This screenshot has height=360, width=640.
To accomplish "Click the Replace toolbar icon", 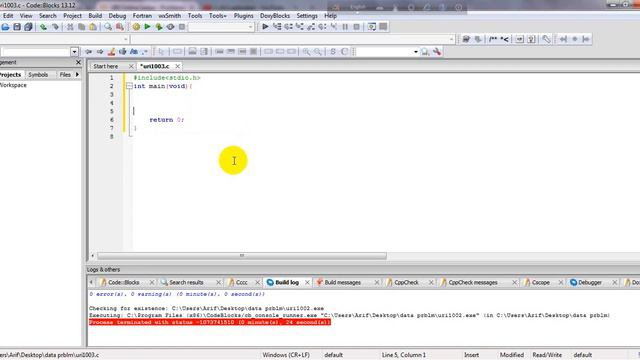I will 120,27.
